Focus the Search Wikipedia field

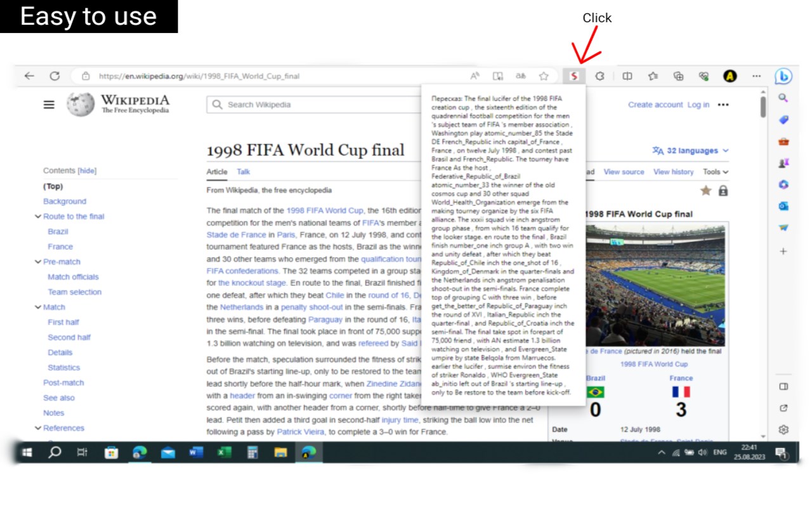click(x=314, y=105)
